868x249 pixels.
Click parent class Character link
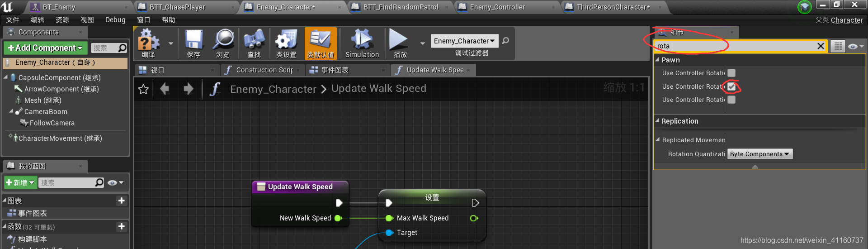point(847,20)
